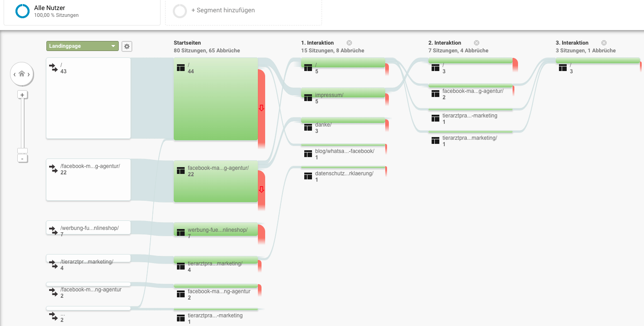Remove the 3. Interaktion step
The height and width of the screenshot is (326, 644).
click(x=604, y=43)
